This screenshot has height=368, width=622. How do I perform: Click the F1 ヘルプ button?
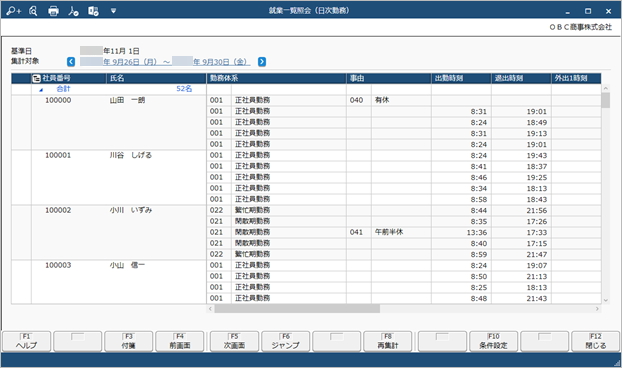27,341
